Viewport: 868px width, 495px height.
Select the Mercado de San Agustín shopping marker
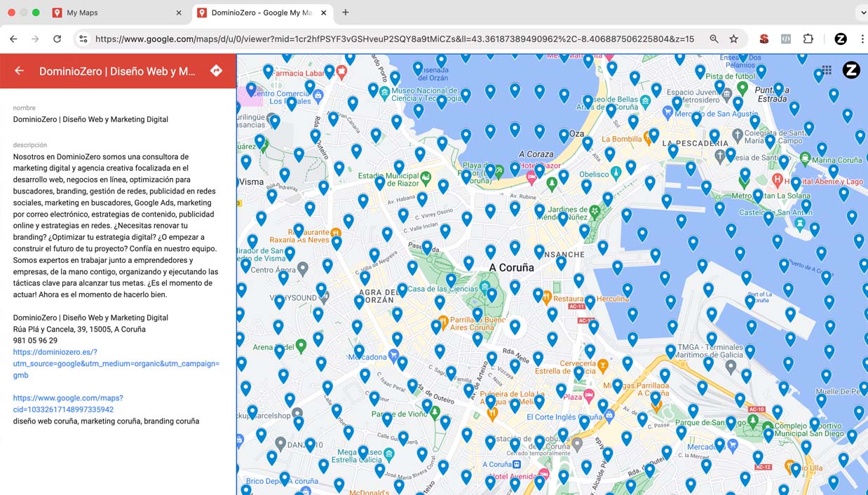(x=668, y=112)
